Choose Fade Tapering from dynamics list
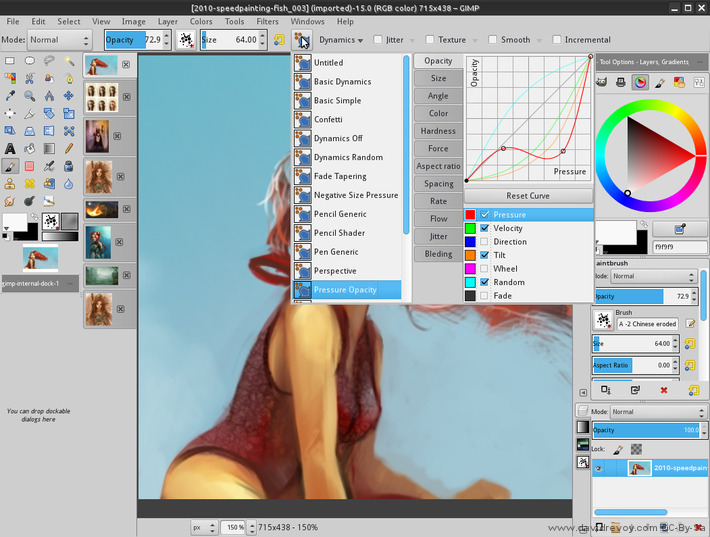Image resolution: width=710 pixels, height=537 pixels. (340, 176)
